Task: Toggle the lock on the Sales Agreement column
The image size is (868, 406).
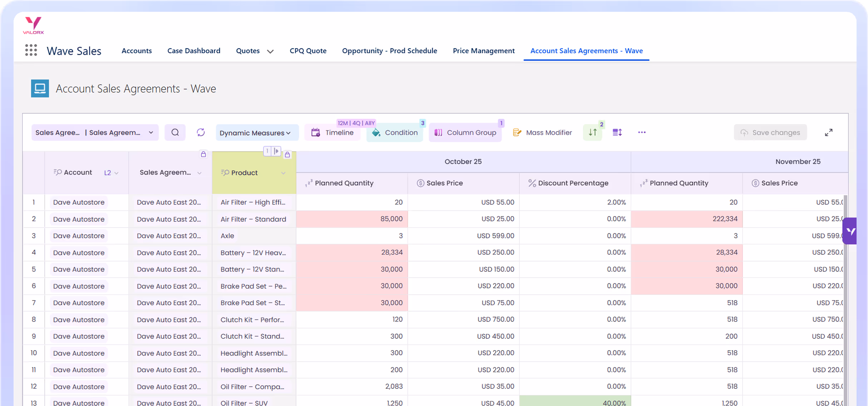Action: point(203,154)
